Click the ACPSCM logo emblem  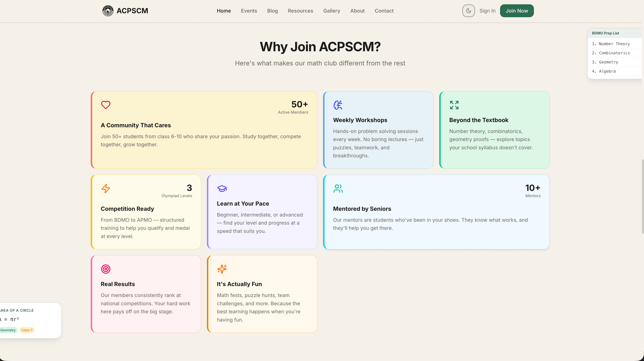click(x=108, y=11)
